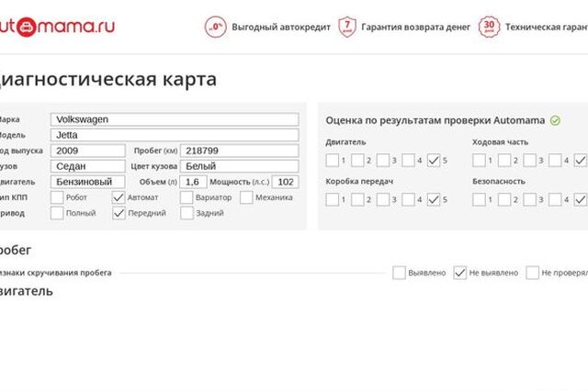Check the Полный drive checkbox
Screen dimensions: 588x391
(x=57, y=213)
